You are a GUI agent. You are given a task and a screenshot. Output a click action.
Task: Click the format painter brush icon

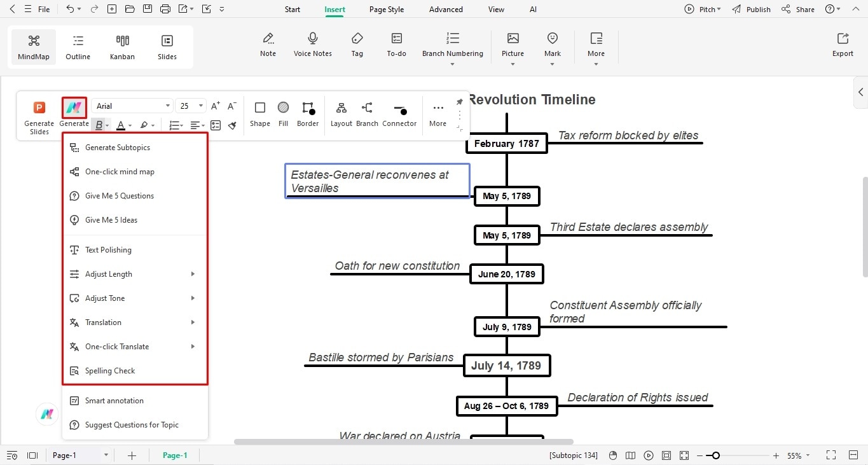point(232,125)
